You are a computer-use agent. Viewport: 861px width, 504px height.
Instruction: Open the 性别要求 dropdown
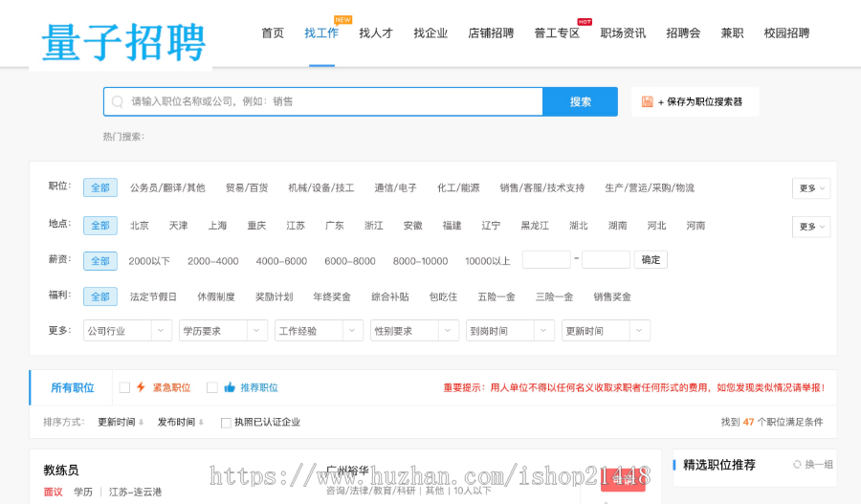(x=414, y=331)
